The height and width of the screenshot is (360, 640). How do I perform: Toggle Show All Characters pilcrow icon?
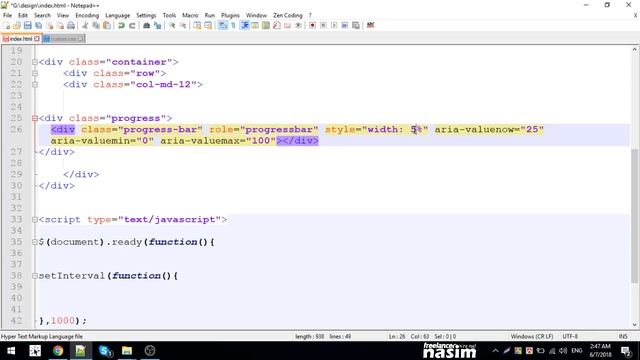(x=233, y=25)
